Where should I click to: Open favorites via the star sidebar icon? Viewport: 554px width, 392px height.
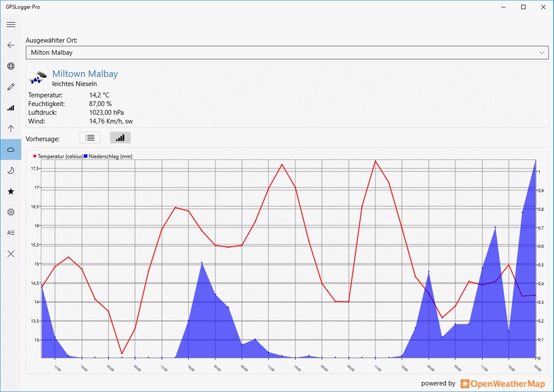(10, 191)
